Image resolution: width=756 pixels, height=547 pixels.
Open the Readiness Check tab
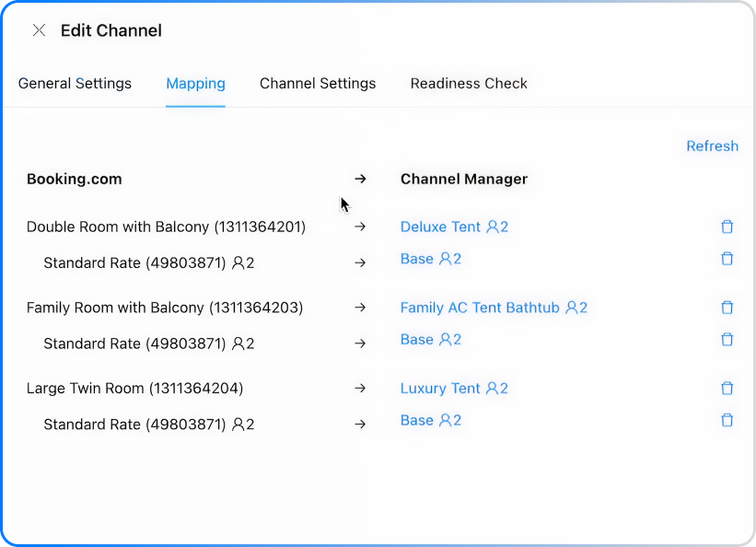tap(469, 84)
